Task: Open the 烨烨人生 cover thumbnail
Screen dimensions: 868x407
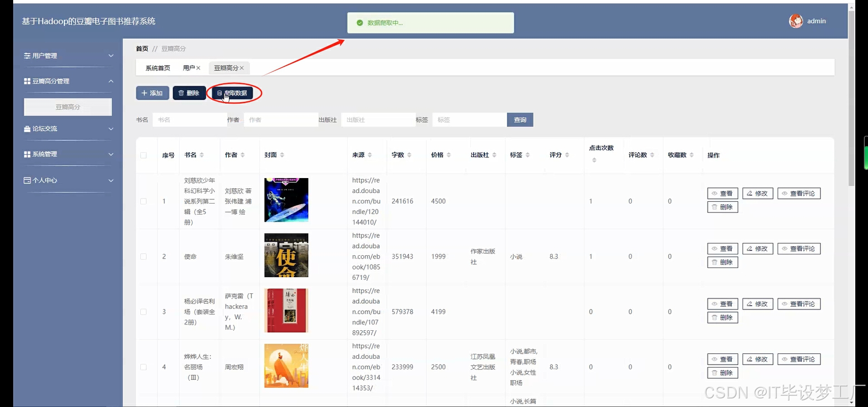Action: [x=286, y=366]
